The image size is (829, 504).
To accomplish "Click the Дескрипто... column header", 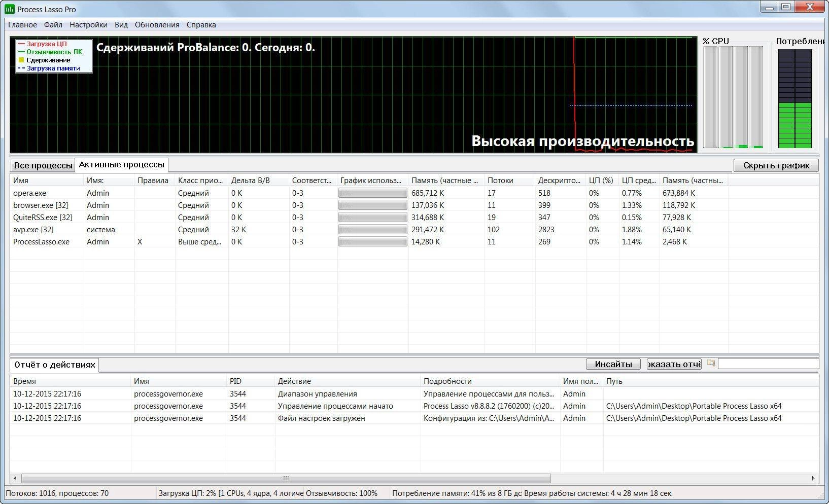I will click(x=561, y=180).
